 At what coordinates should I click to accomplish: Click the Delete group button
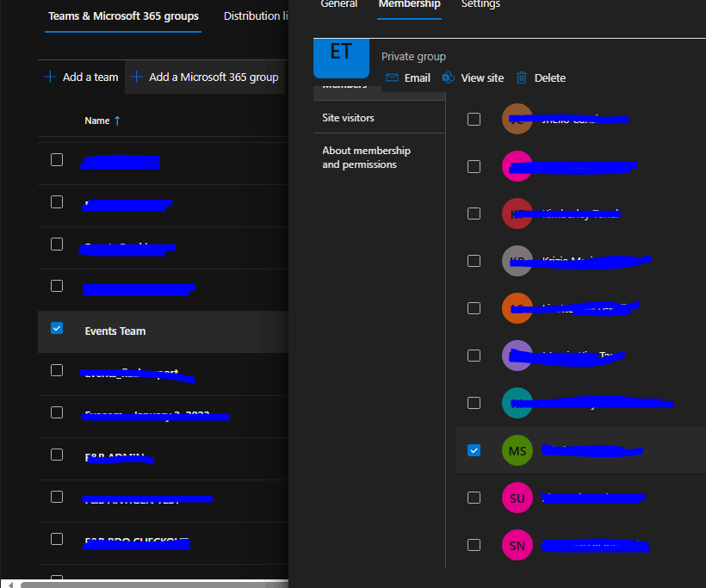[541, 77]
